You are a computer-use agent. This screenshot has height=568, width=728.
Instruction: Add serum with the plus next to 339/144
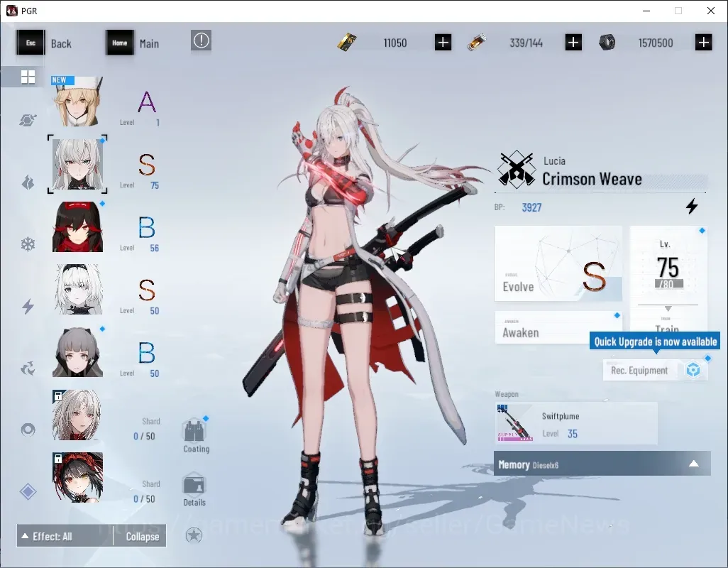pos(573,43)
